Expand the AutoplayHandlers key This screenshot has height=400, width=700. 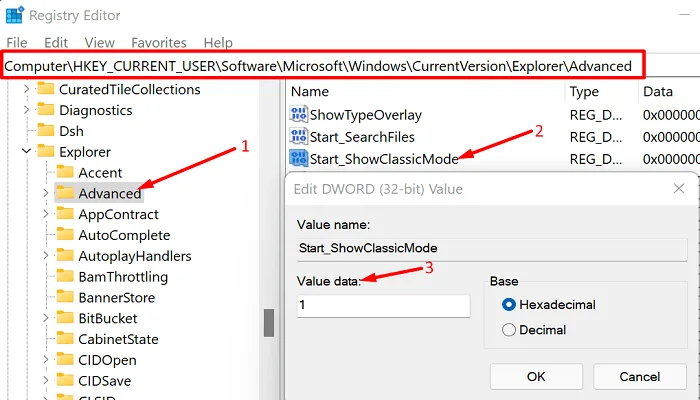(46, 256)
